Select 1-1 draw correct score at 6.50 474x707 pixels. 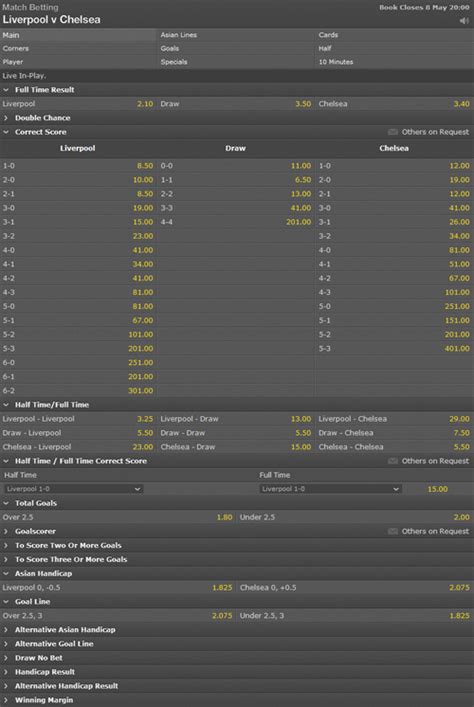pos(236,180)
